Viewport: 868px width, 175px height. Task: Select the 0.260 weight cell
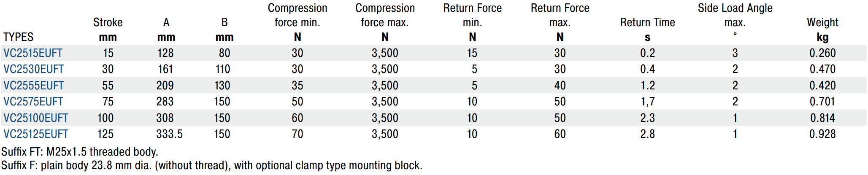pos(822,53)
